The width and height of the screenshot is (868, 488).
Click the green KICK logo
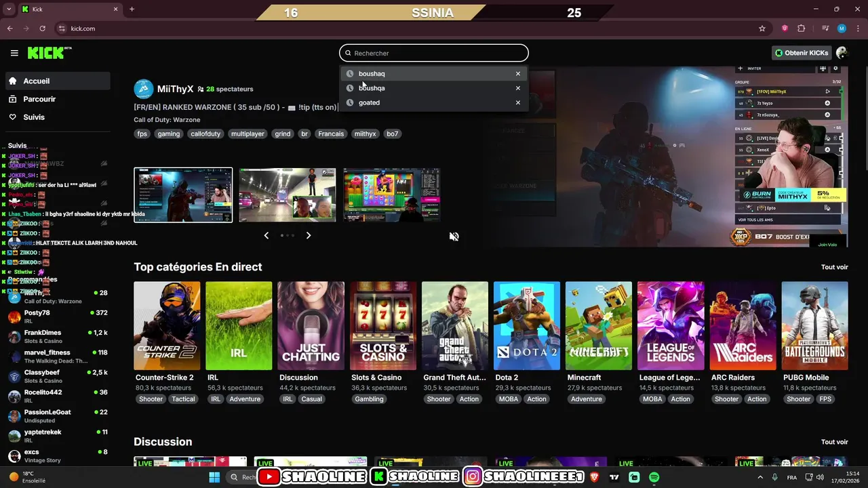click(50, 53)
